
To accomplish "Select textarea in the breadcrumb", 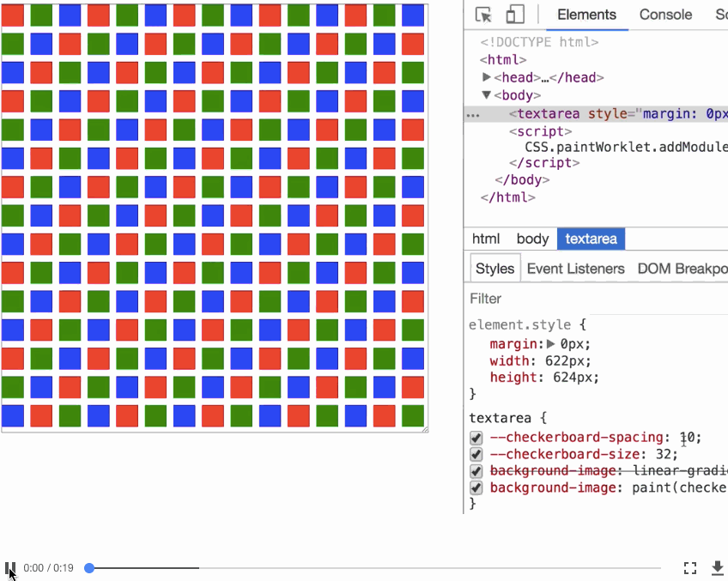I will coord(591,239).
